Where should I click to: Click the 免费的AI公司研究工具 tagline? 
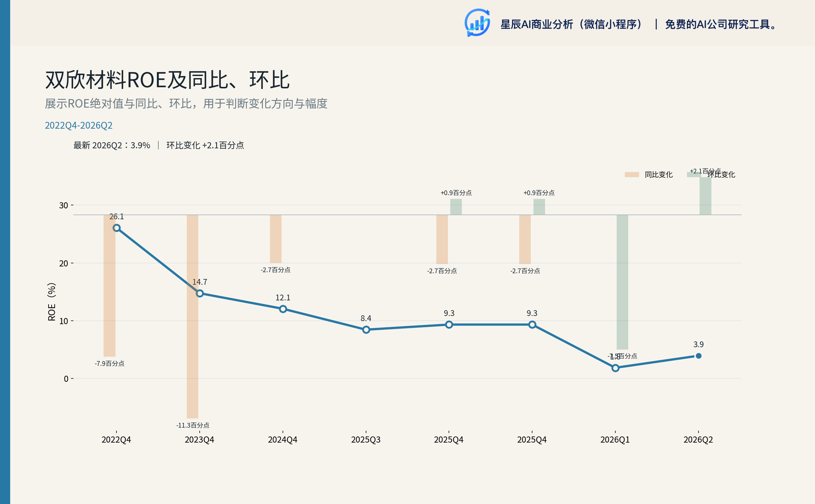[x=721, y=24]
